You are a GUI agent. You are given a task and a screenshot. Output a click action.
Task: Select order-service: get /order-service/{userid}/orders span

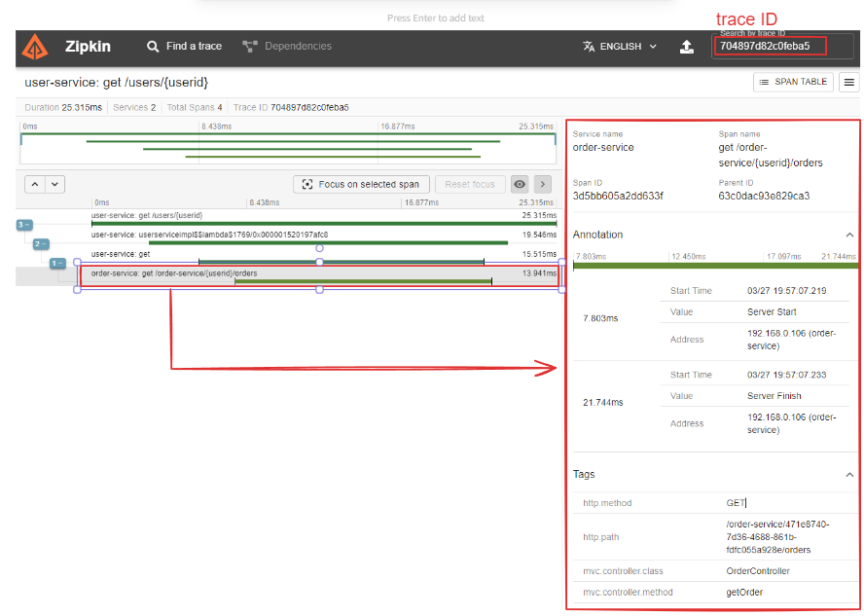coord(320,277)
